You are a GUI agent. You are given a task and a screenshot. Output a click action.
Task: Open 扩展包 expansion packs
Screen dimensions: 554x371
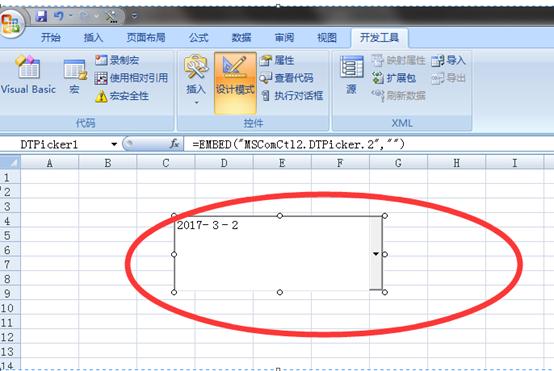coord(393,78)
